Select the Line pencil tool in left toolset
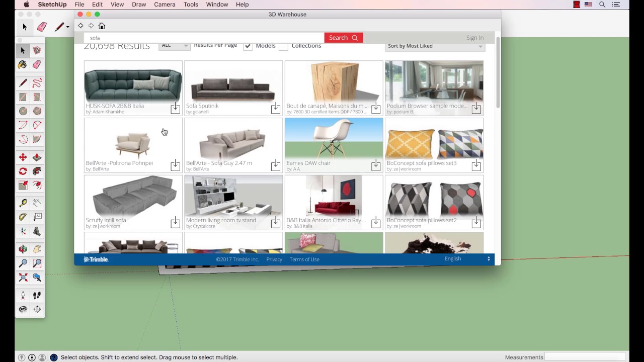 click(23, 83)
